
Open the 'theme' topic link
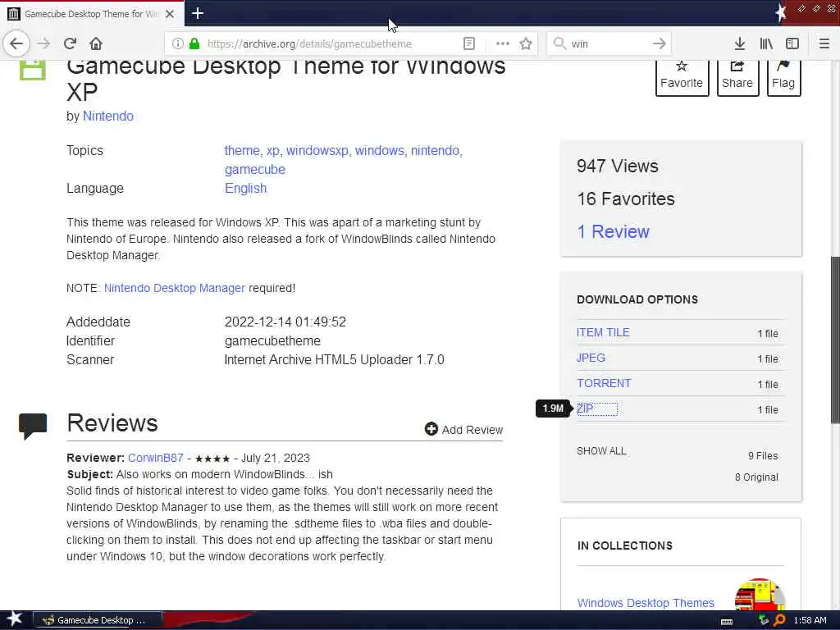coord(242,151)
